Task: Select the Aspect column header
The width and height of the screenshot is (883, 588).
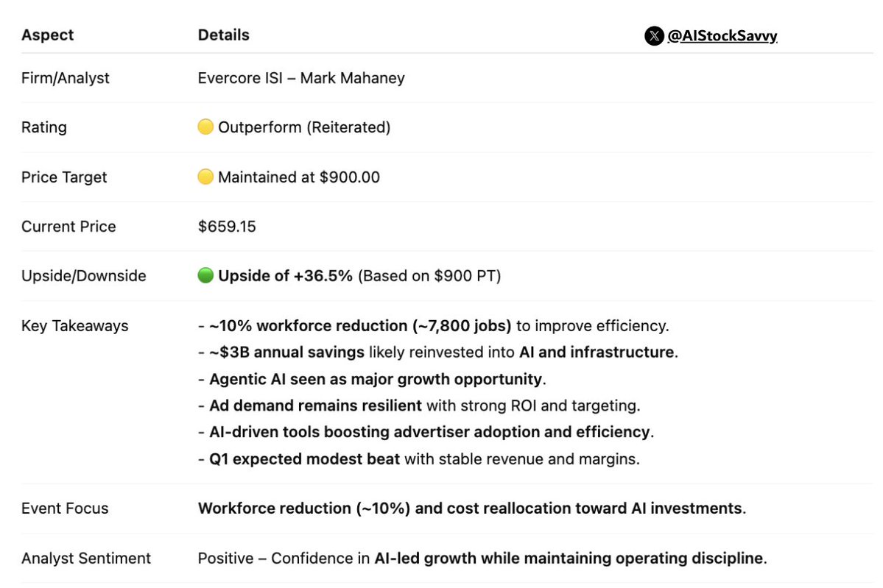Action: click(47, 35)
